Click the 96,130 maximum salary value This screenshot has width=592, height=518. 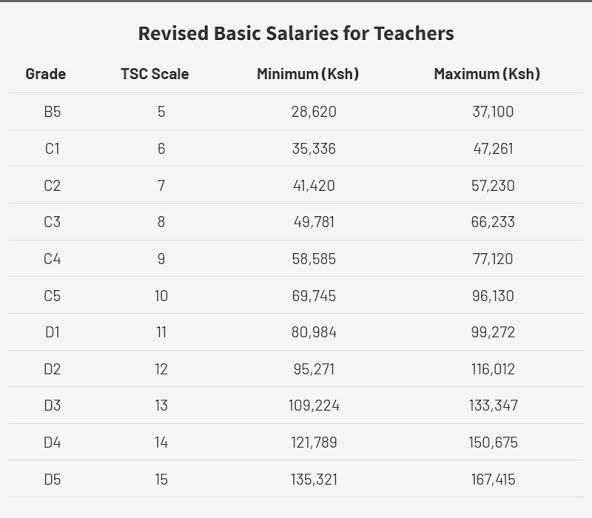(493, 296)
